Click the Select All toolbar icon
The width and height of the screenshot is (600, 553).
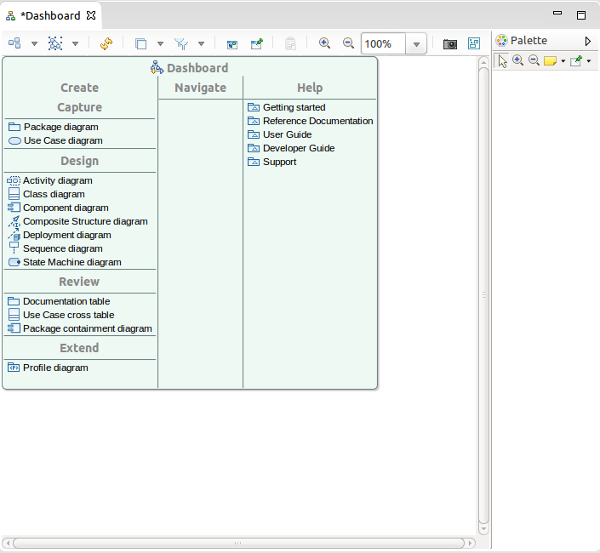tap(54, 44)
